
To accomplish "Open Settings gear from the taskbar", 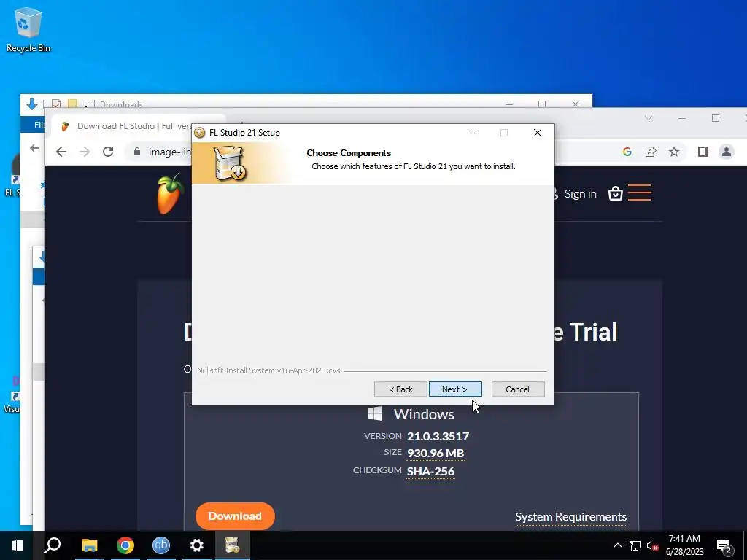I will 197,545.
